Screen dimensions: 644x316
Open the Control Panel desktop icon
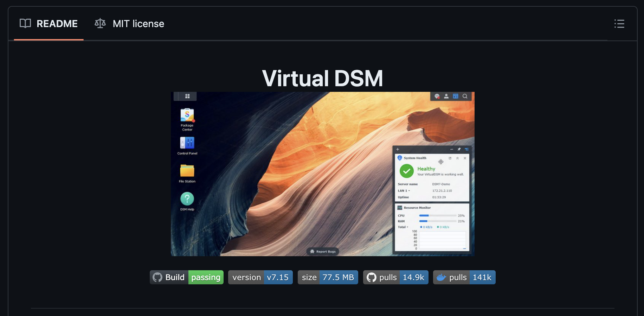point(187,143)
